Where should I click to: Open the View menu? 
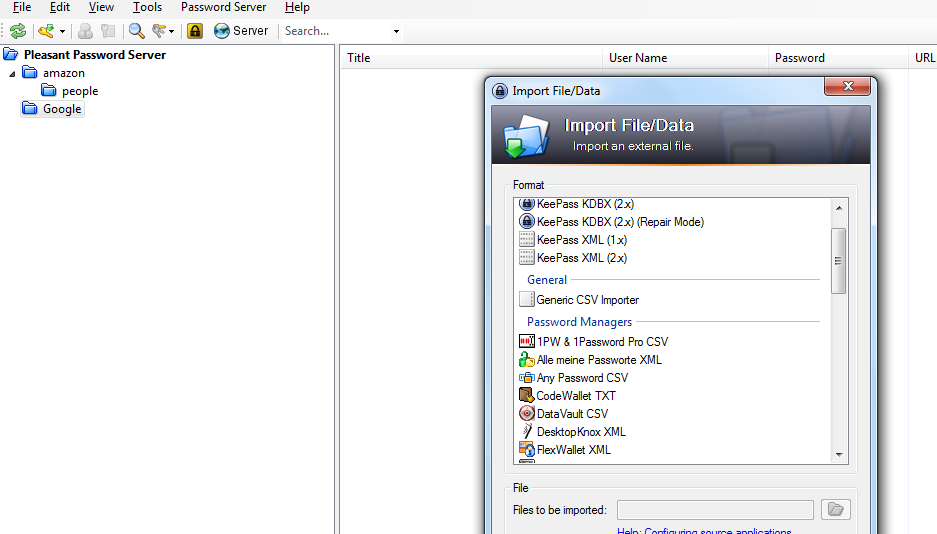(x=101, y=7)
